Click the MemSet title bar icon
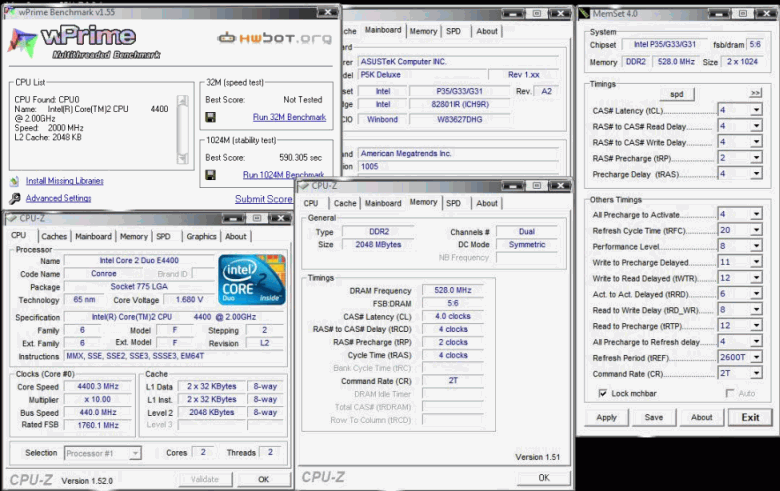780x491 pixels. tap(585, 14)
